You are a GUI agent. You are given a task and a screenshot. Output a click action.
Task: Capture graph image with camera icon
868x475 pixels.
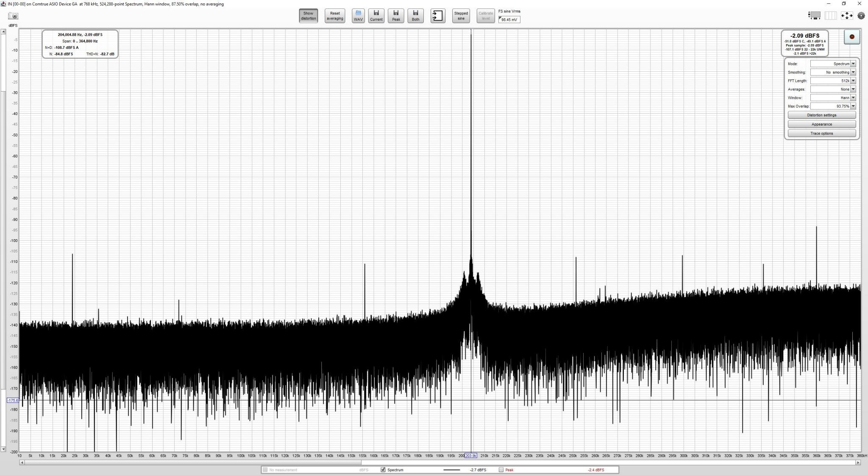pyautogui.click(x=14, y=16)
